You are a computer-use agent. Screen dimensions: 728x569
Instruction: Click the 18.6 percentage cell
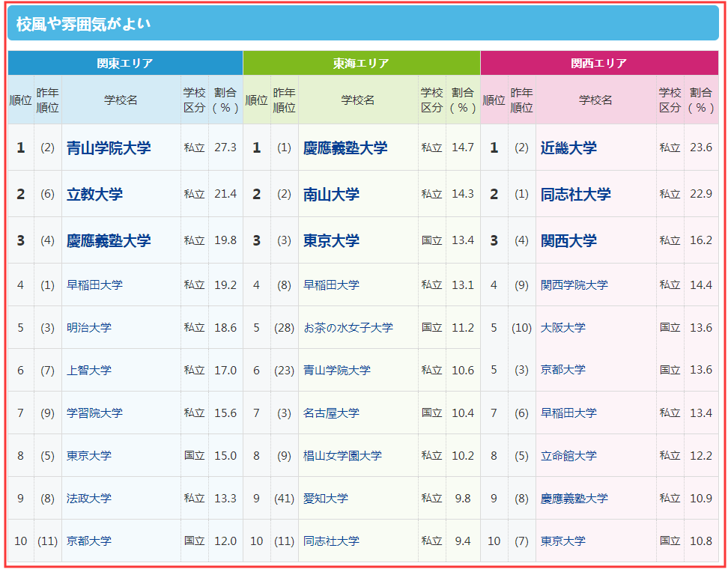pos(225,328)
